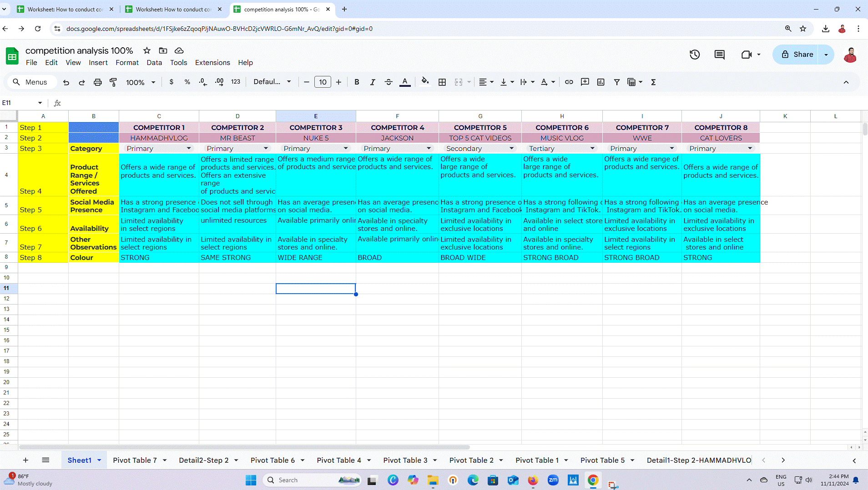Select the COMPETITOR 1 header cell

point(159,128)
